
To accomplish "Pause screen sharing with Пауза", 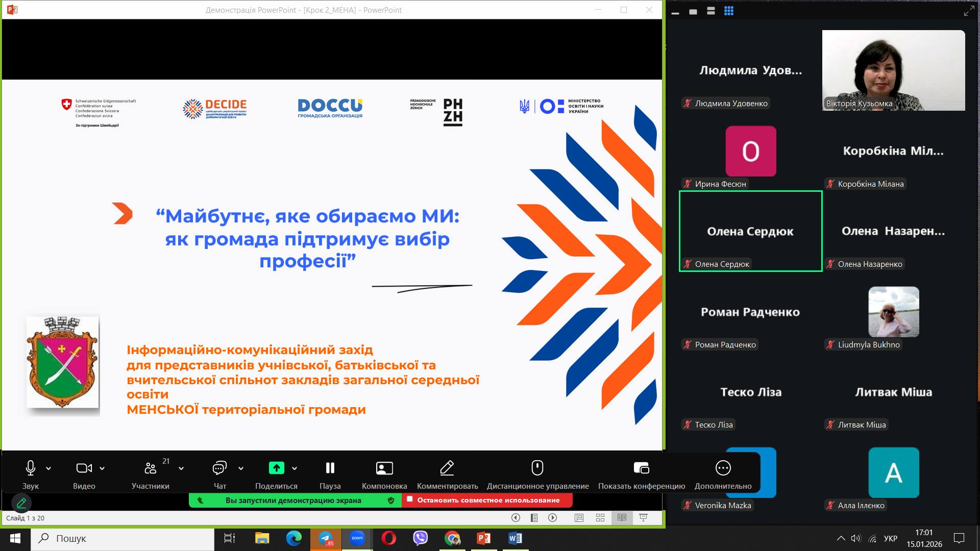I will pos(330,468).
